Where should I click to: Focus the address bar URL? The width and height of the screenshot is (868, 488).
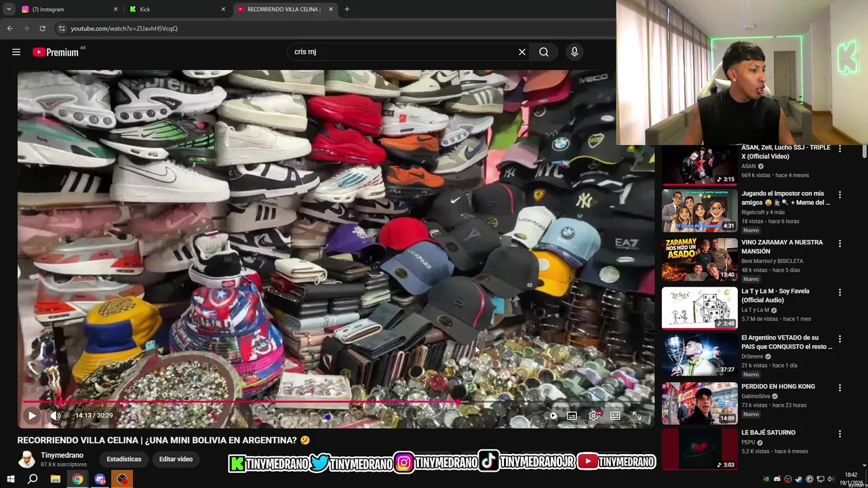124,28
